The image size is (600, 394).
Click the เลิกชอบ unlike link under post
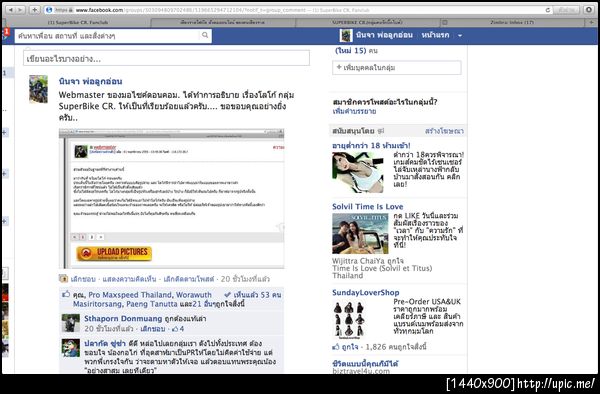coord(83,279)
